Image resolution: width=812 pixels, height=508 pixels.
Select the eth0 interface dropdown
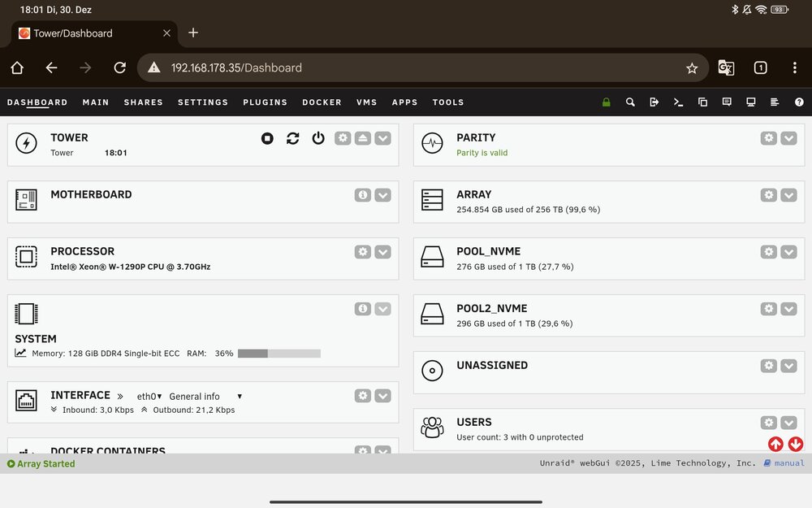pos(149,397)
